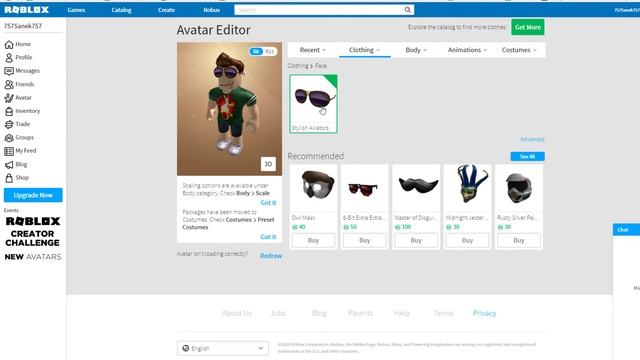Image resolution: width=640 pixels, height=360 pixels.
Task: Dismiss the scaling tip with Got it
Action: point(268,202)
